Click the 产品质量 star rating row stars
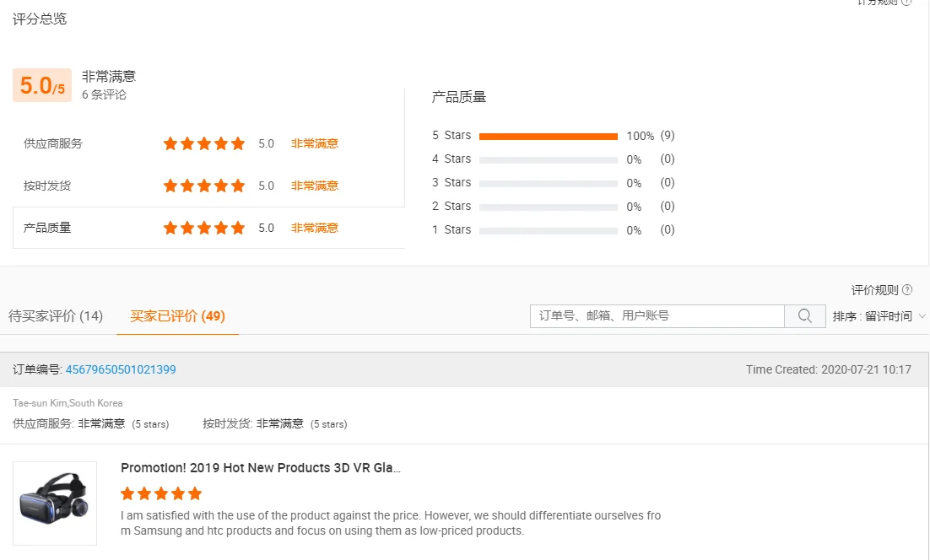 coord(204,228)
